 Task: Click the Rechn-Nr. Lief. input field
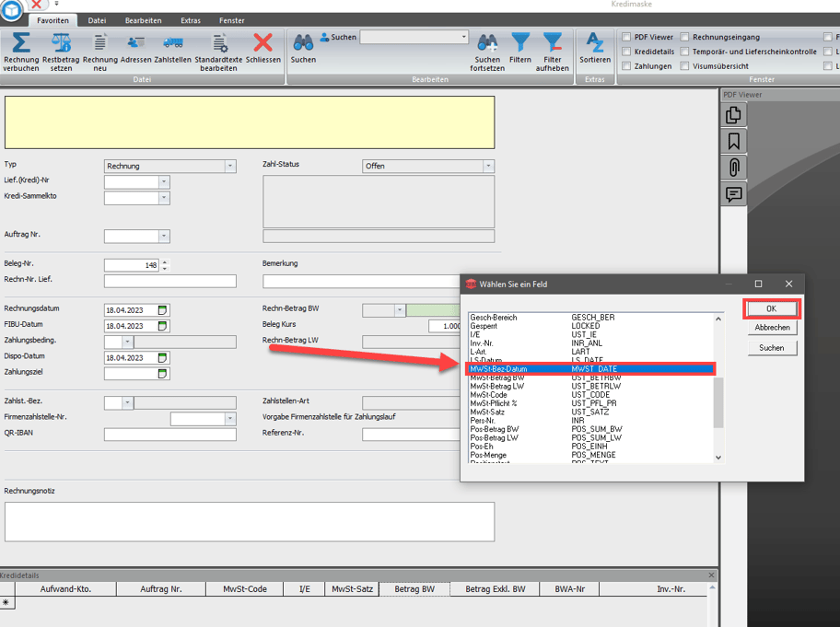point(170,281)
